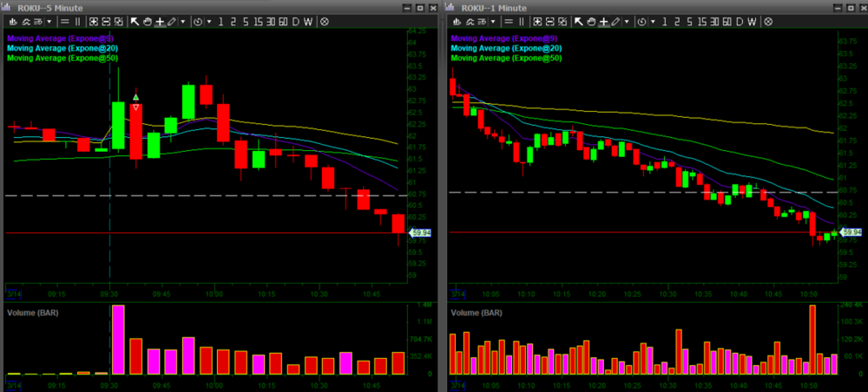The width and height of the screenshot is (868, 392).
Task: Select the hand pan tool in 5 Minute chart
Action: pos(148,21)
